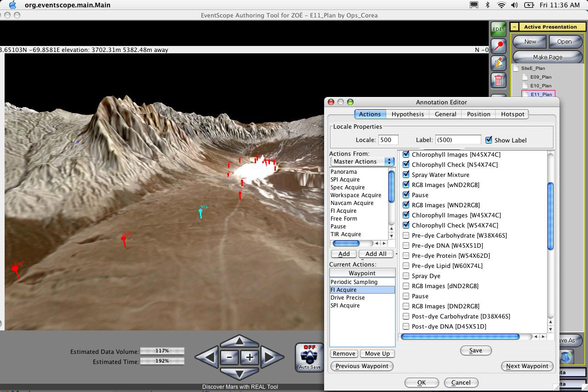Confirm with the OK button
The width and height of the screenshot is (588, 392).
pyautogui.click(x=421, y=382)
